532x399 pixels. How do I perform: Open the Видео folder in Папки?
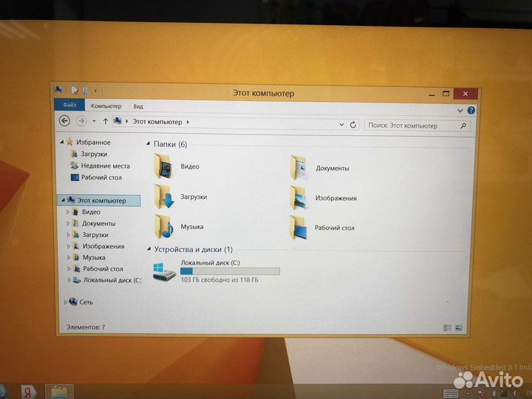[177, 166]
